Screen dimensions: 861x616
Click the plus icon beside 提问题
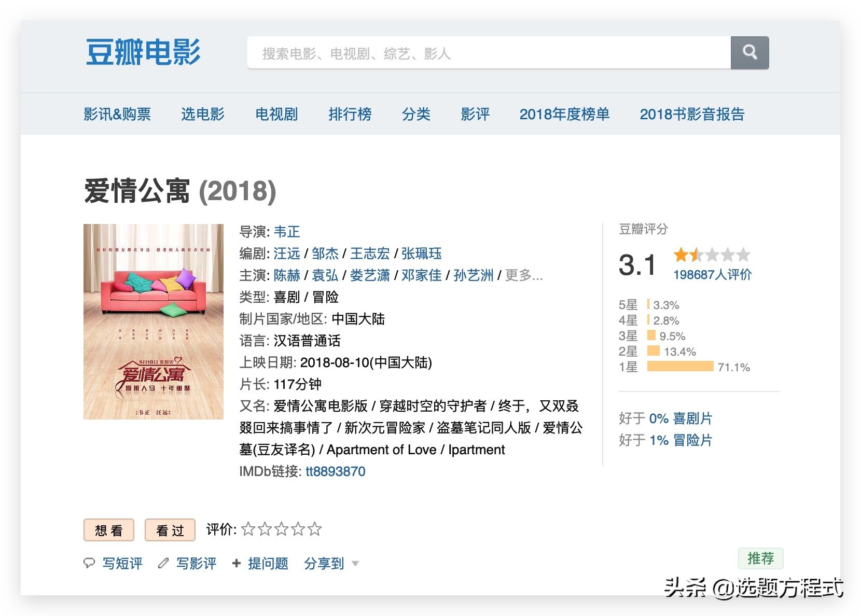click(x=237, y=563)
